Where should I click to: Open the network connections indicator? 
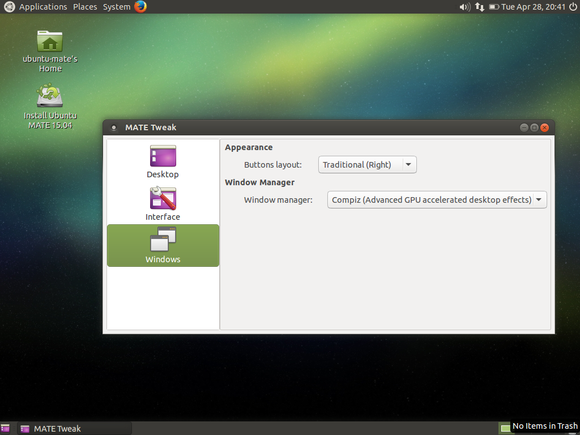(x=479, y=7)
